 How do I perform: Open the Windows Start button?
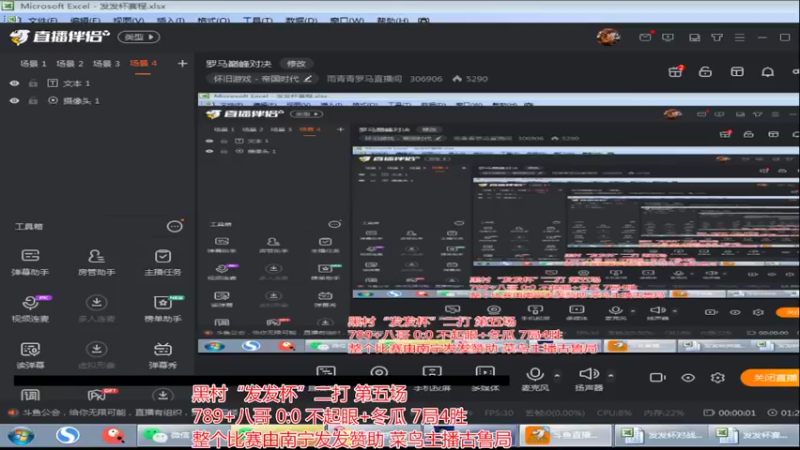coord(21,435)
